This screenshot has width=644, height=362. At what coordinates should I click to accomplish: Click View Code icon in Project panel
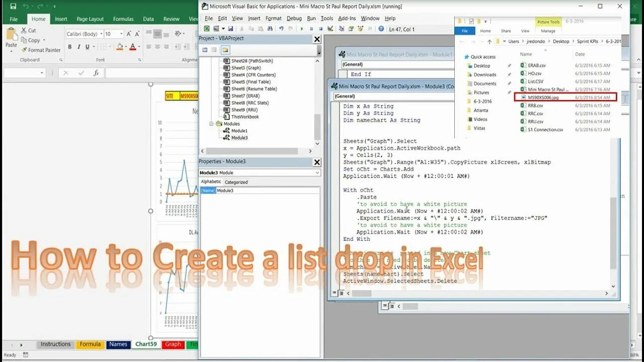[x=205, y=50]
